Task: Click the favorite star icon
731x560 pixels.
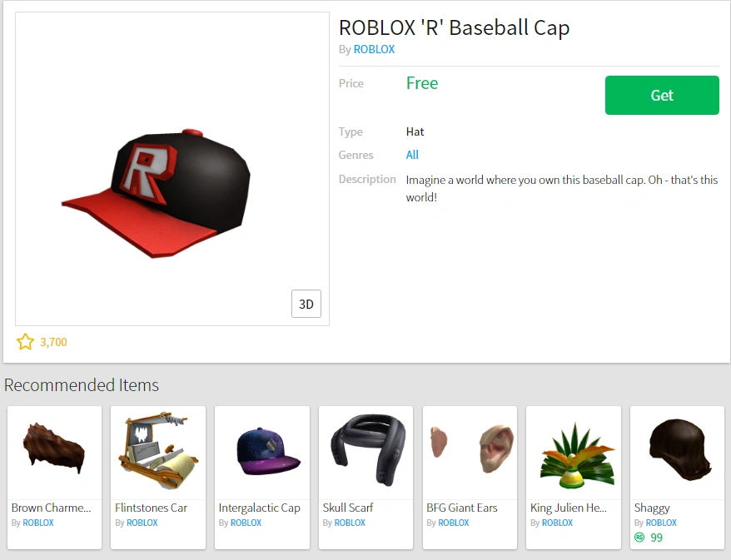Action: (25, 342)
